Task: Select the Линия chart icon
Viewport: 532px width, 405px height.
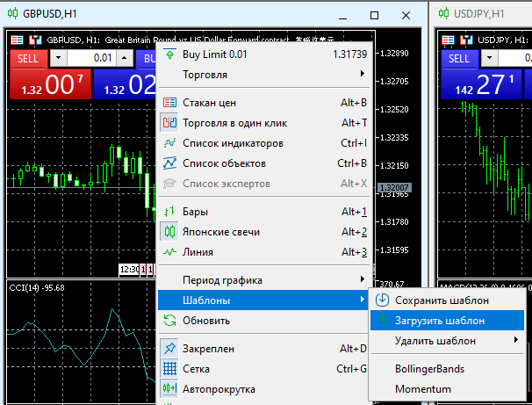Action: point(170,252)
